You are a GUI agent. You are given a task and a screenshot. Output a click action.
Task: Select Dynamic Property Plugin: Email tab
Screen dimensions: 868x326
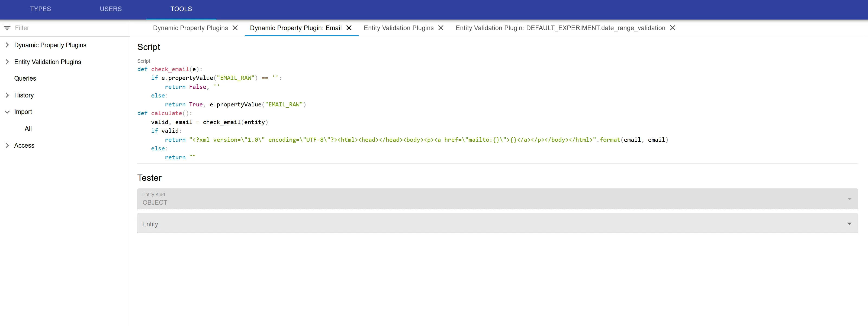click(x=296, y=28)
